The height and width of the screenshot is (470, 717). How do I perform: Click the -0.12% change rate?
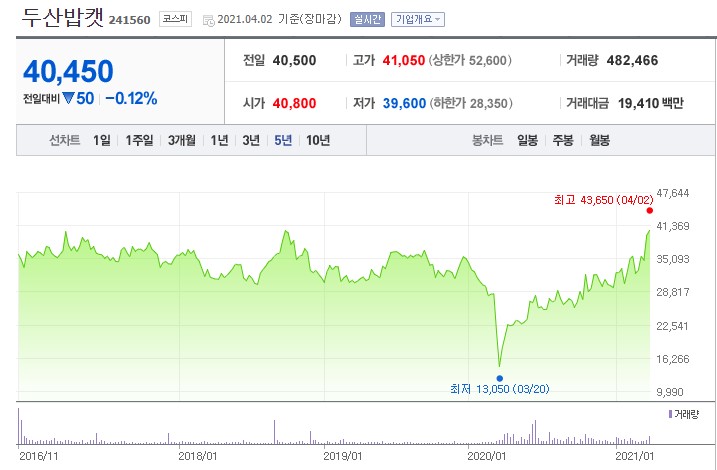pyautogui.click(x=131, y=98)
